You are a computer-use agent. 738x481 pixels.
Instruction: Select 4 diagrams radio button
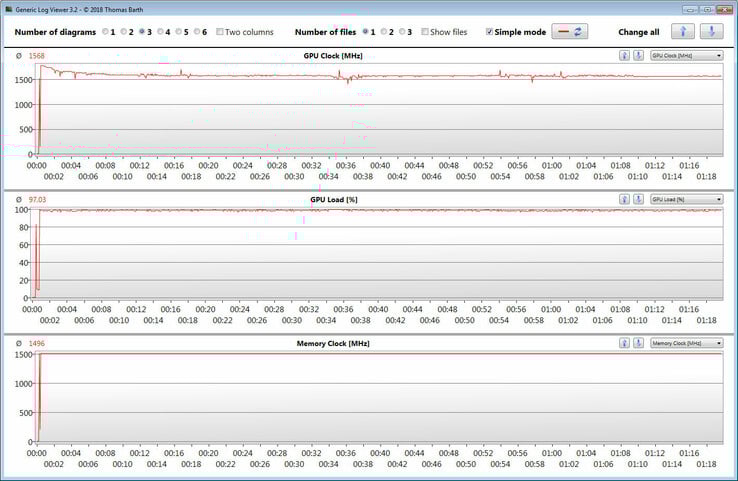160,32
